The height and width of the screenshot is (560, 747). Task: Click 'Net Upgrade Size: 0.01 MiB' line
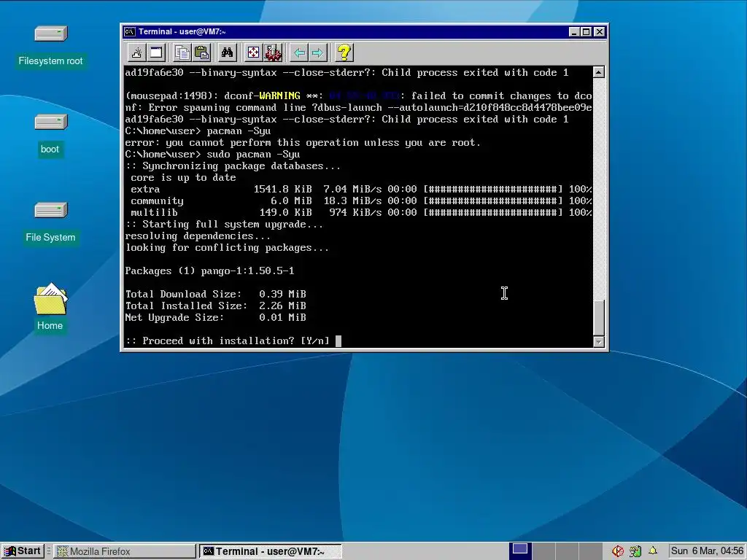click(x=215, y=318)
